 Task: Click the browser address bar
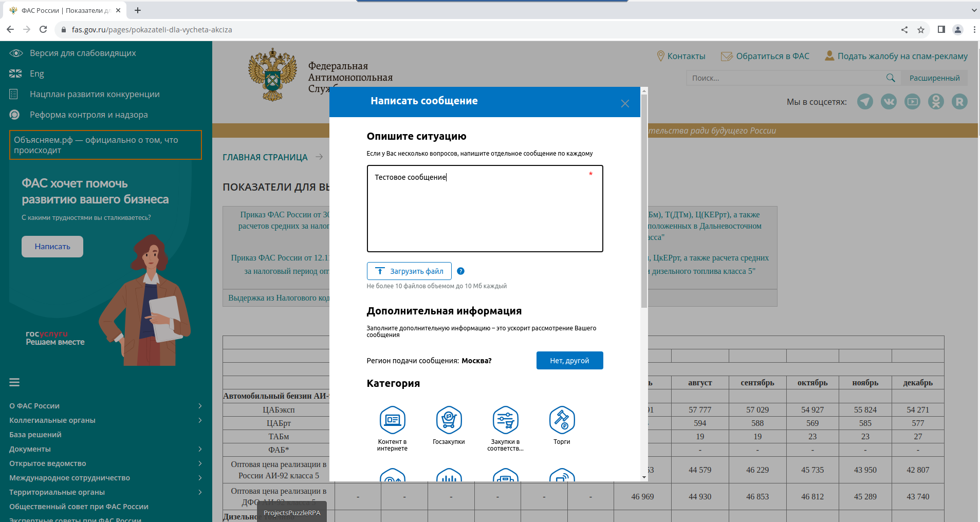click(478, 30)
